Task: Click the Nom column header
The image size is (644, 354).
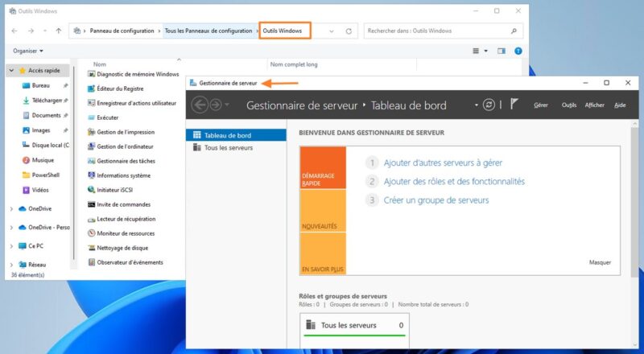Action: (100, 64)
